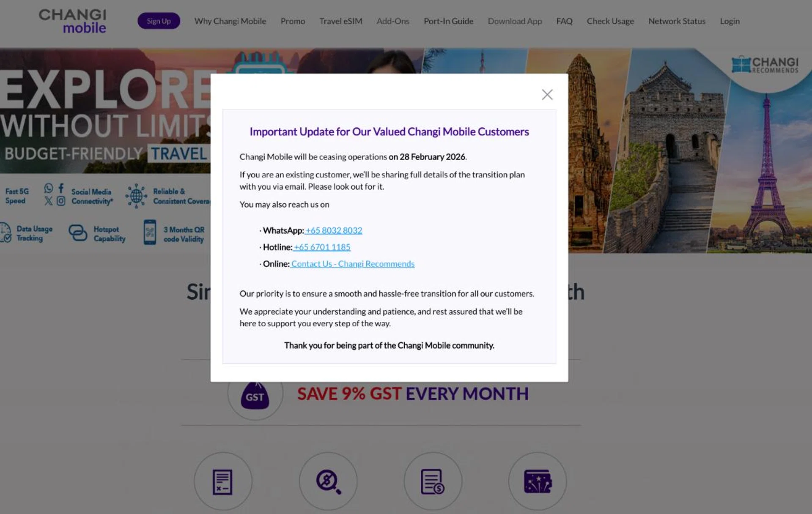Click the Changi Recommends logo badge
Image resolution: width=812 pixels, height=514 pixels.
765,65
